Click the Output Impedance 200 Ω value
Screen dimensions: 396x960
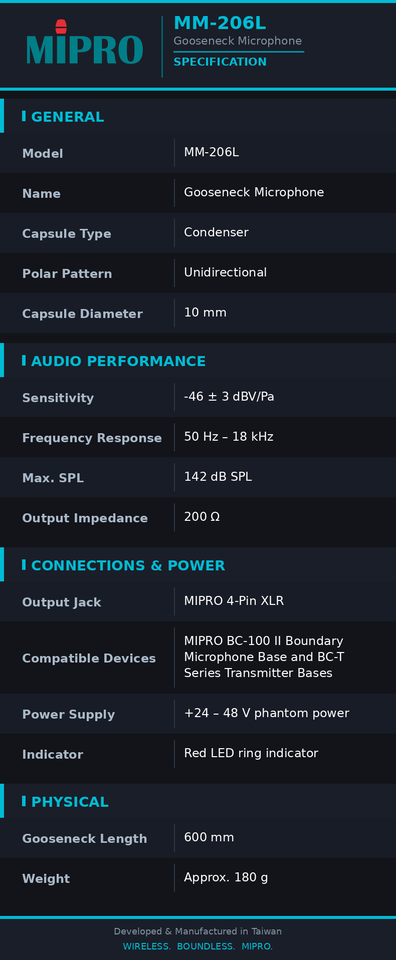202,517
